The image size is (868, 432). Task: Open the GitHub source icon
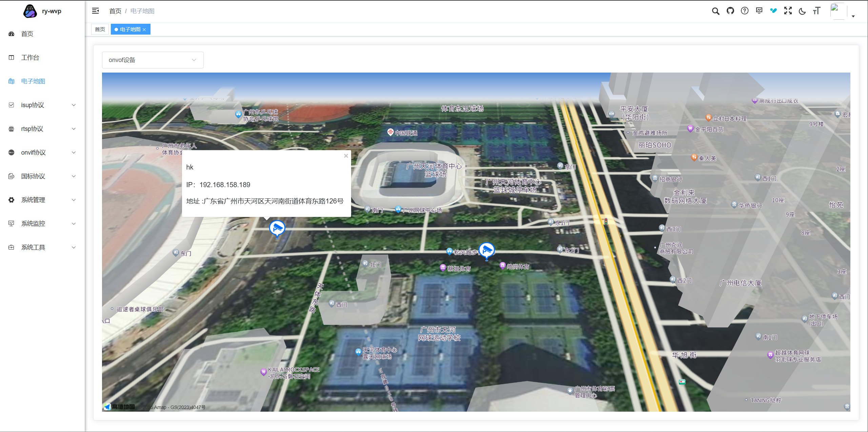click(x=730, y=11)
